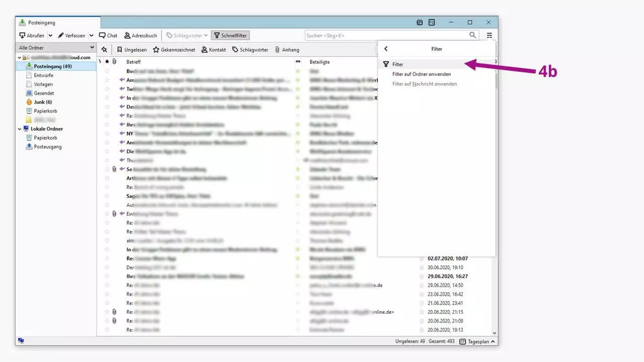Open the Alle Ordner folder view dropdown
This screenshot has width=644, height=362.
pos(56,48)
